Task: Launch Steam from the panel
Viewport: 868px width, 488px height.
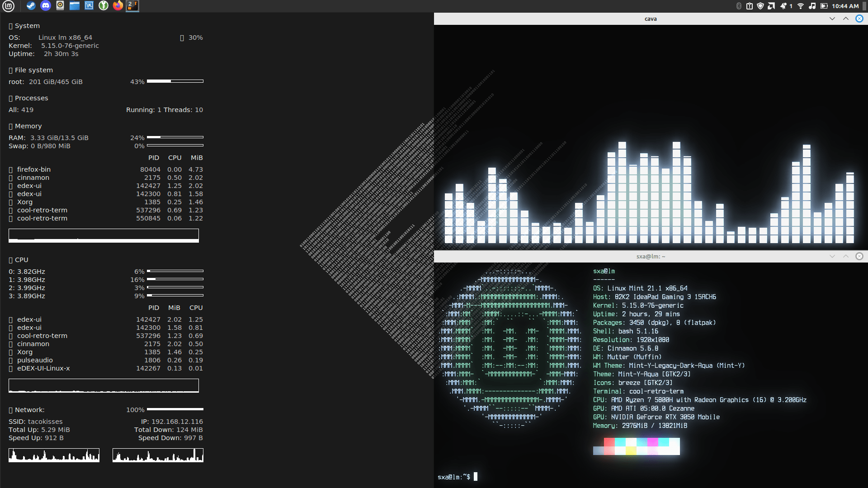Action: (x=31, y=6)
